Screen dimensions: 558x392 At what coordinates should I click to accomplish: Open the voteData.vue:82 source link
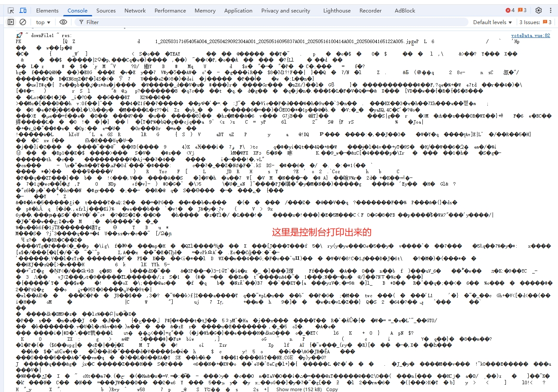point(530,35)
